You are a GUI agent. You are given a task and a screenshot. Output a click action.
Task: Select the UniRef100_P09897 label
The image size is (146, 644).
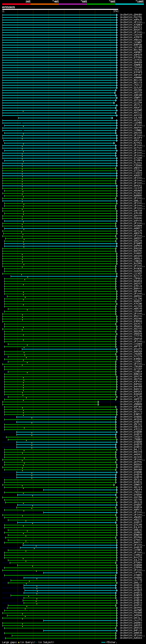(131, 254)
